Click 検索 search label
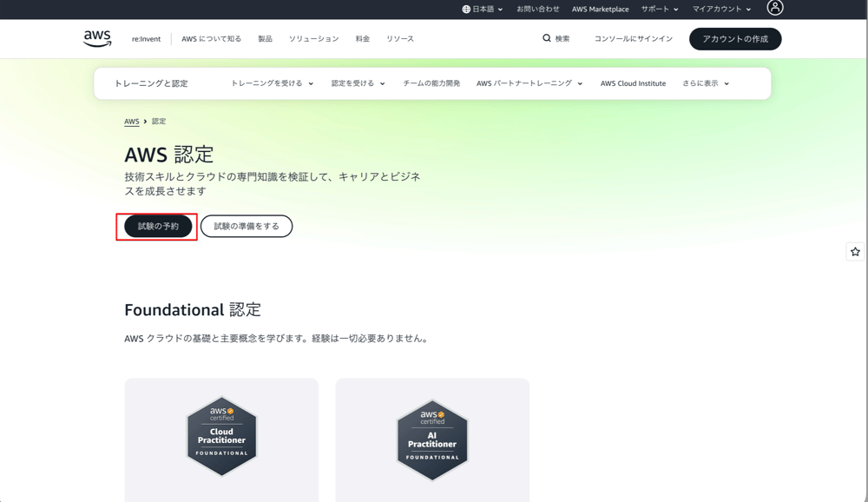Image resolution: width=868 pixels, height=502 pixels. [562, 39]
